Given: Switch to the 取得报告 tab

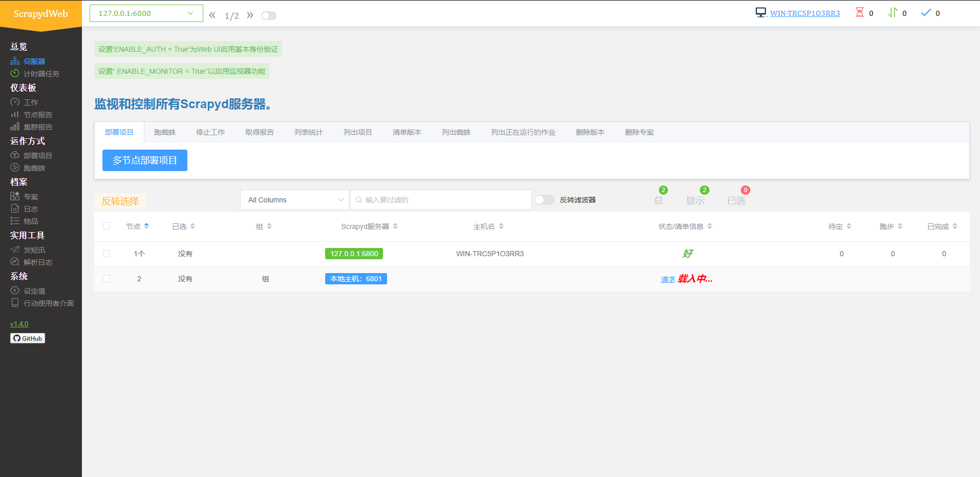Looking at the screenshot, I should tap(260, 132).
